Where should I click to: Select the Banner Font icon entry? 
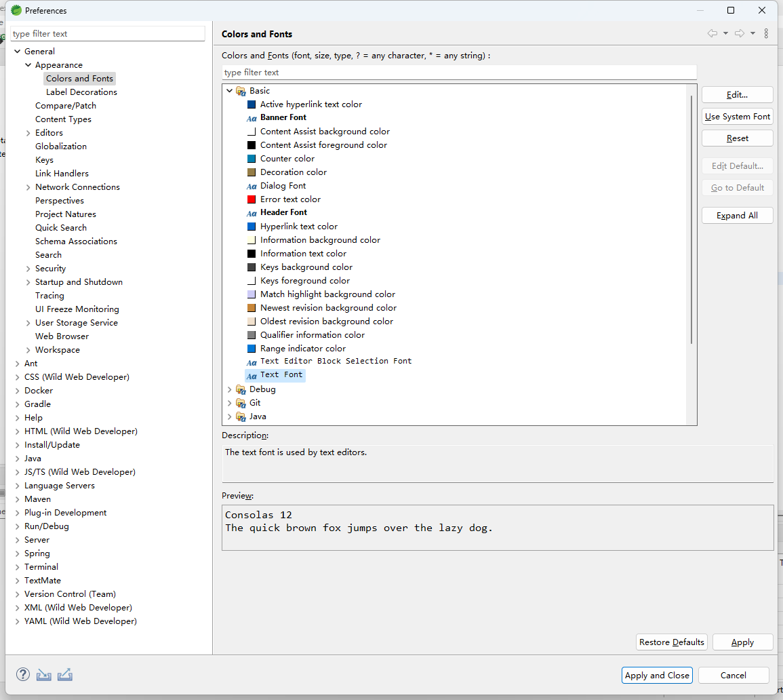252,118
